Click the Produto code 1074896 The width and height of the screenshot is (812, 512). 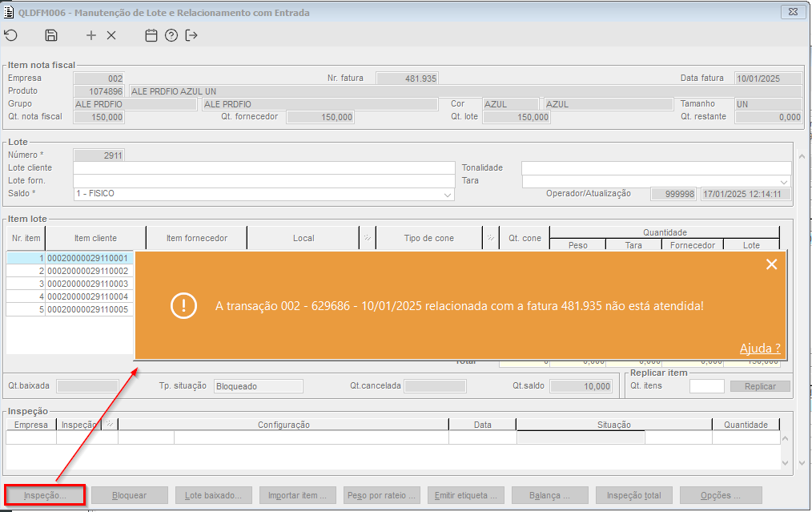click(99, 91)
